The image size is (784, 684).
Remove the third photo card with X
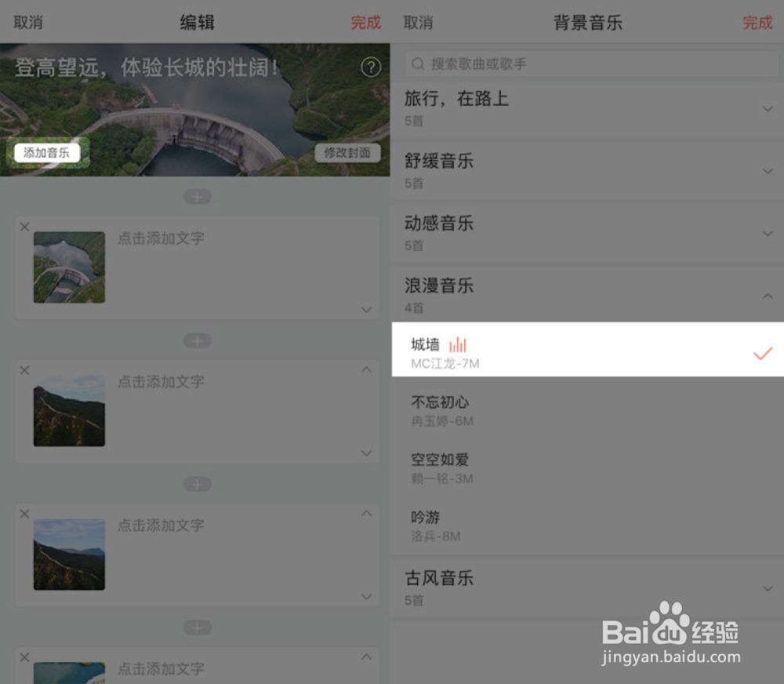coord(24,514)
